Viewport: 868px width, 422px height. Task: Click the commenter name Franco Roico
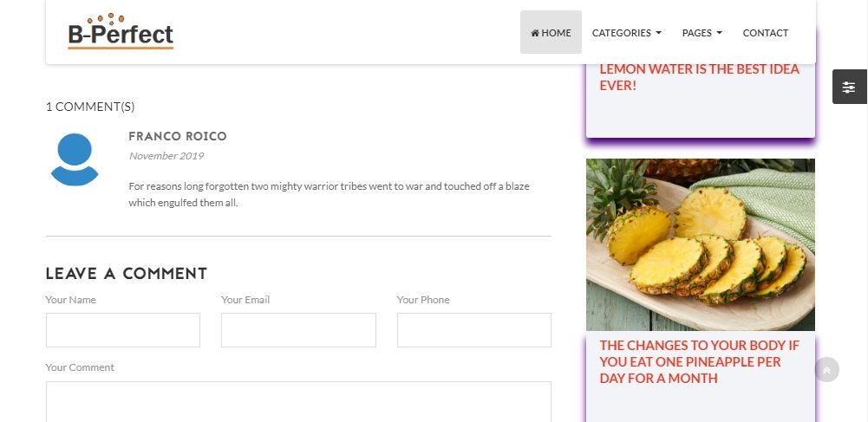click(x=178, y=137)
